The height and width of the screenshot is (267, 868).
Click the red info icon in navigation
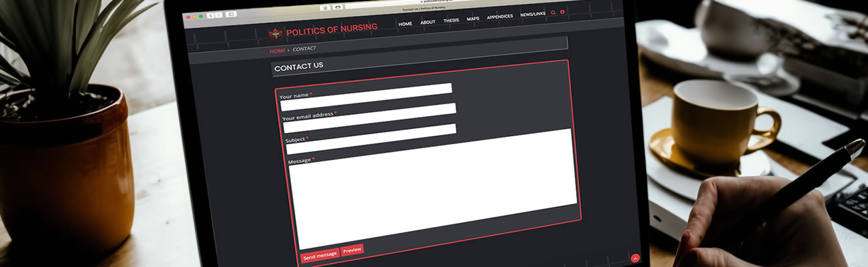(562, 12)
